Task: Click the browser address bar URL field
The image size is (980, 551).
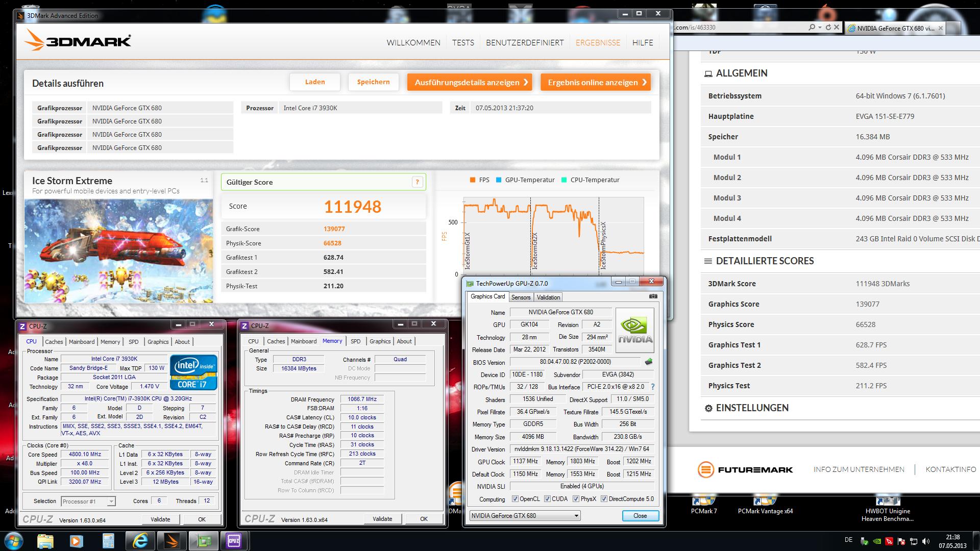Action: click(739, 28)
